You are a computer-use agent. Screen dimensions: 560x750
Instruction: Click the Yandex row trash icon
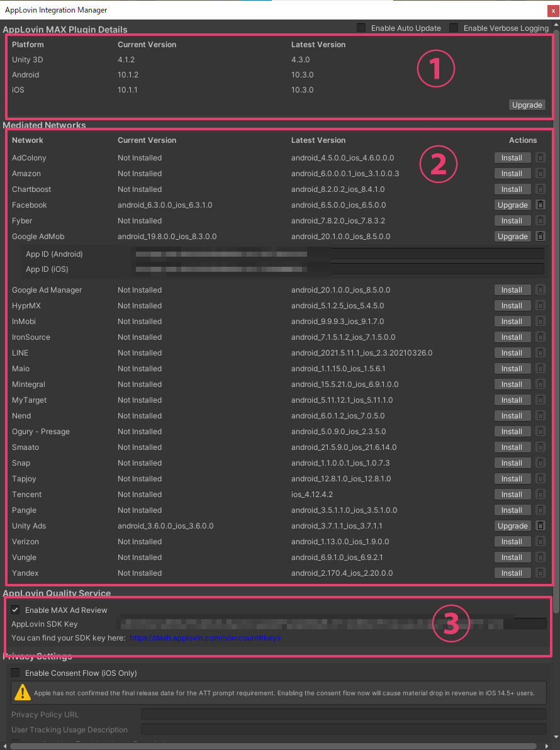540,573
